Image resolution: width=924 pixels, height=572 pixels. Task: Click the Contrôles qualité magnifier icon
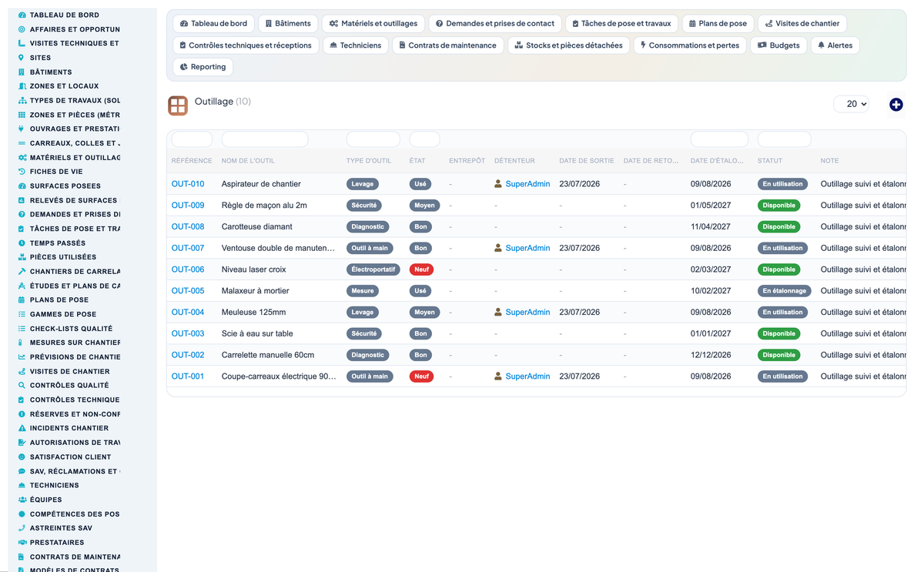(x=22, y=385)
